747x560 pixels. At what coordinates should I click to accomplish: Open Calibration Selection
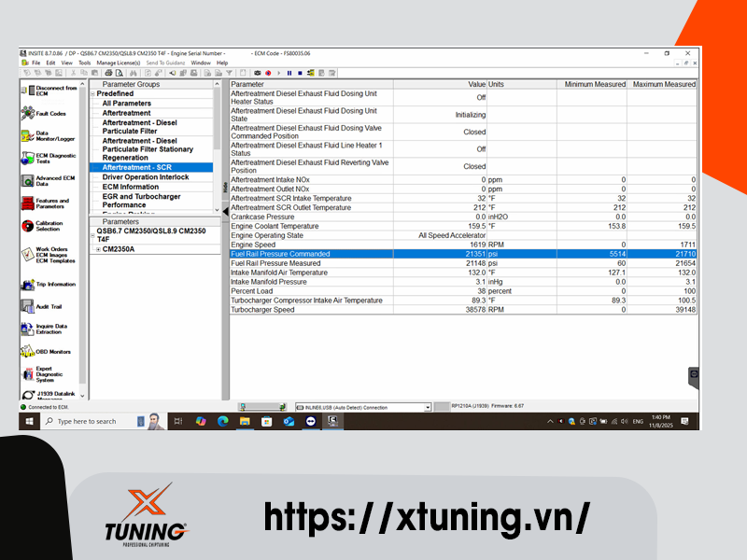click(x=28, y=226)
